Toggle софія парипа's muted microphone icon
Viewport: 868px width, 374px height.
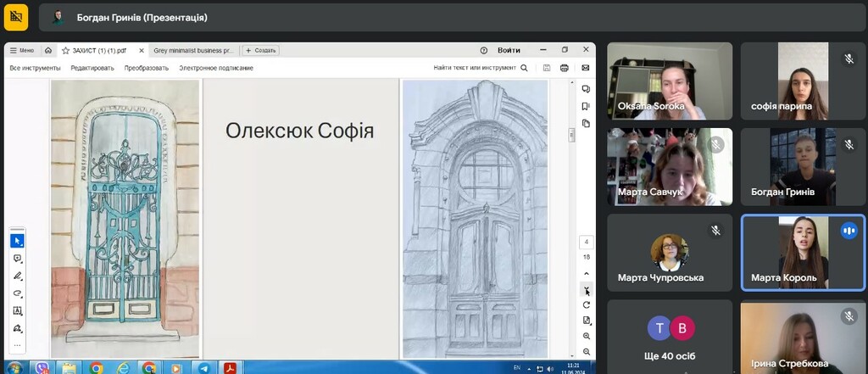(849, 59)
